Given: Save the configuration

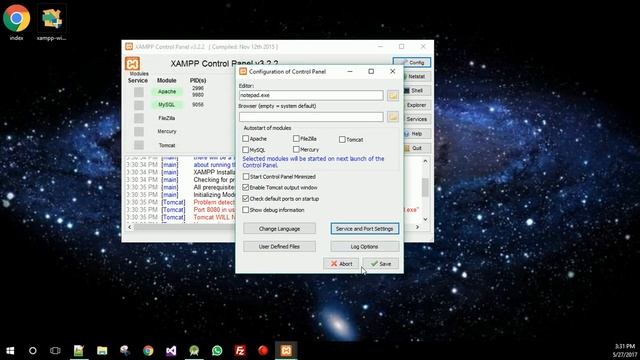Looking at the screenshot, I should 381,264.
